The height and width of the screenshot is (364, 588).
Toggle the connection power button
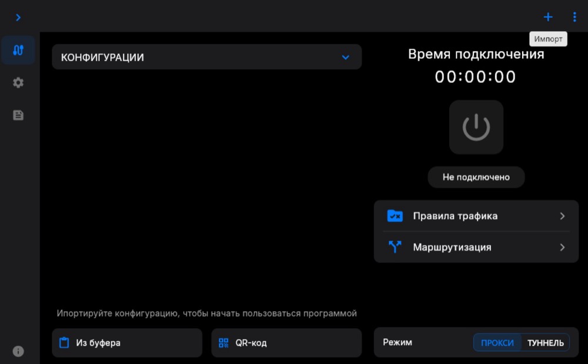click(476, 127)
